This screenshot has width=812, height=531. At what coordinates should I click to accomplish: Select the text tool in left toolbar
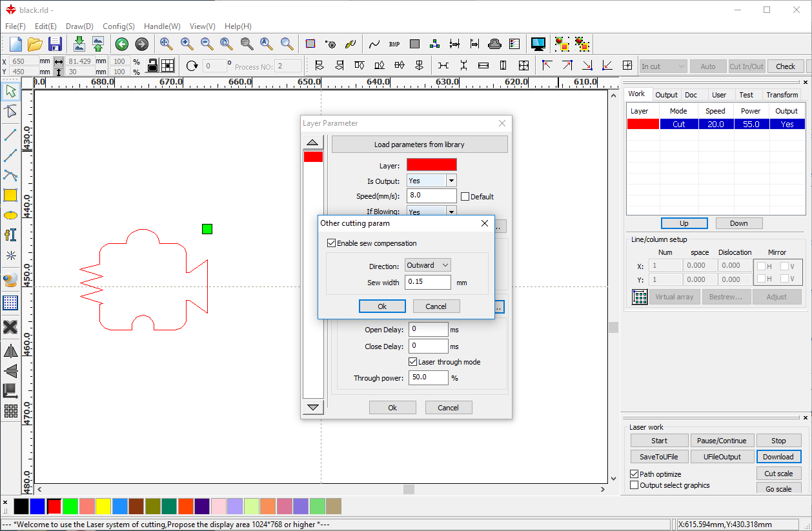10,235
